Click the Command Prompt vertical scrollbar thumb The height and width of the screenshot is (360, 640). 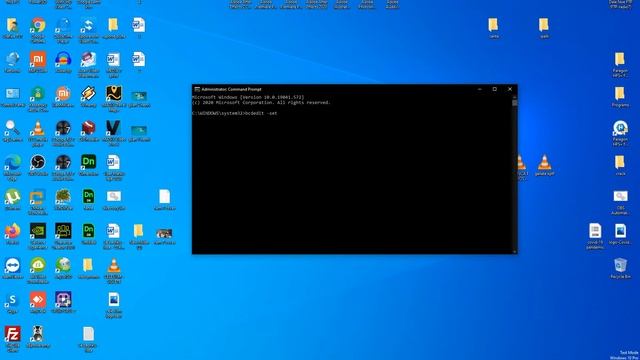tap(515, 103)
